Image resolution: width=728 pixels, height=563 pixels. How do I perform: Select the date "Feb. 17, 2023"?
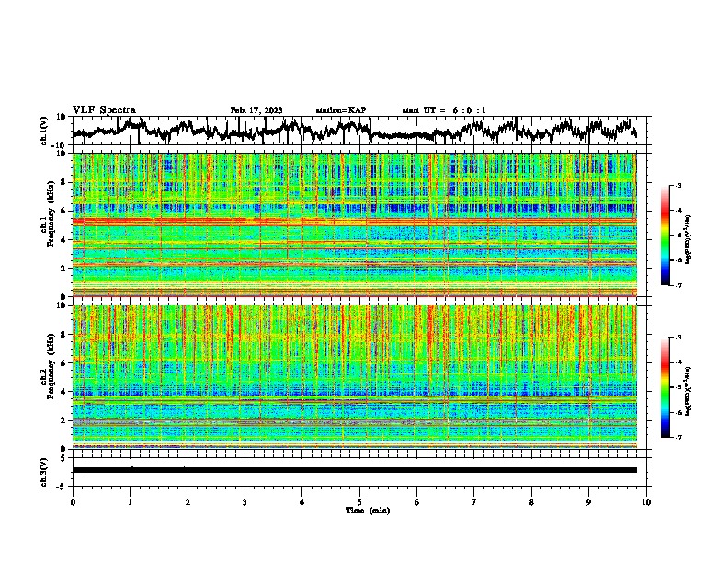pyautogui.click(x=256, y=110)
